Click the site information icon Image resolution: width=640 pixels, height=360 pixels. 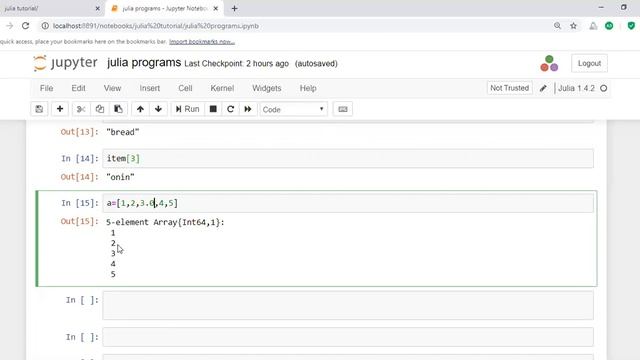45,26
